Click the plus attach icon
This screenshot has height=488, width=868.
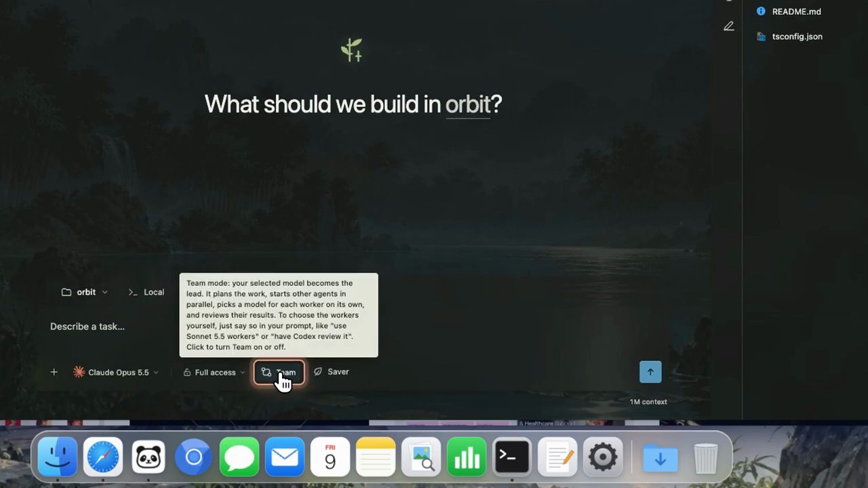click(54, 372)
